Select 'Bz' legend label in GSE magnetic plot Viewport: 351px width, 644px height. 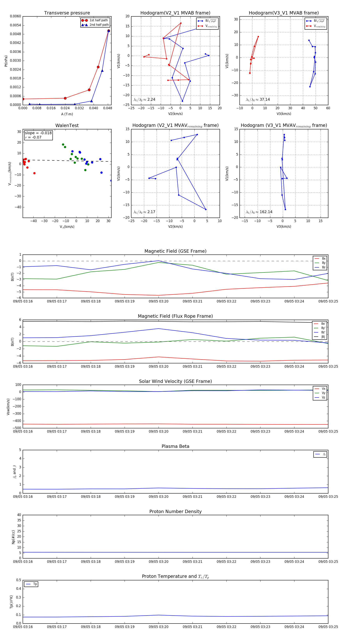click(324, 267)
